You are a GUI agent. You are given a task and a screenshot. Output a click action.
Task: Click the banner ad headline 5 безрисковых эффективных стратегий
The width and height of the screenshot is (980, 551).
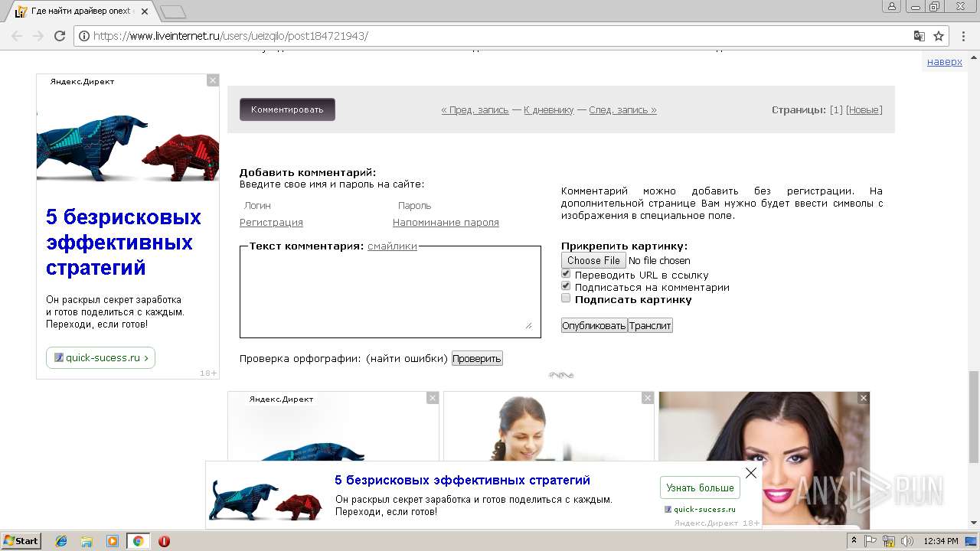click(x=462, y=480)
